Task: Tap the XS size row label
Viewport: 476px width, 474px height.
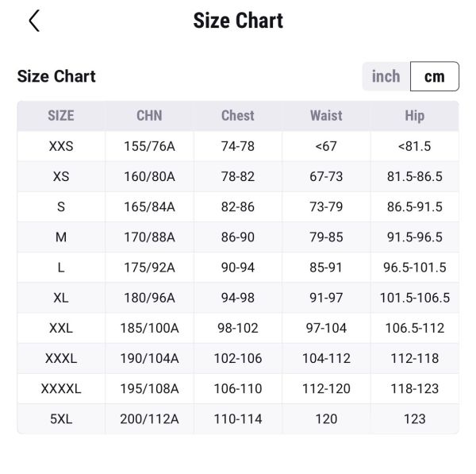Action: tap(61, 176)
